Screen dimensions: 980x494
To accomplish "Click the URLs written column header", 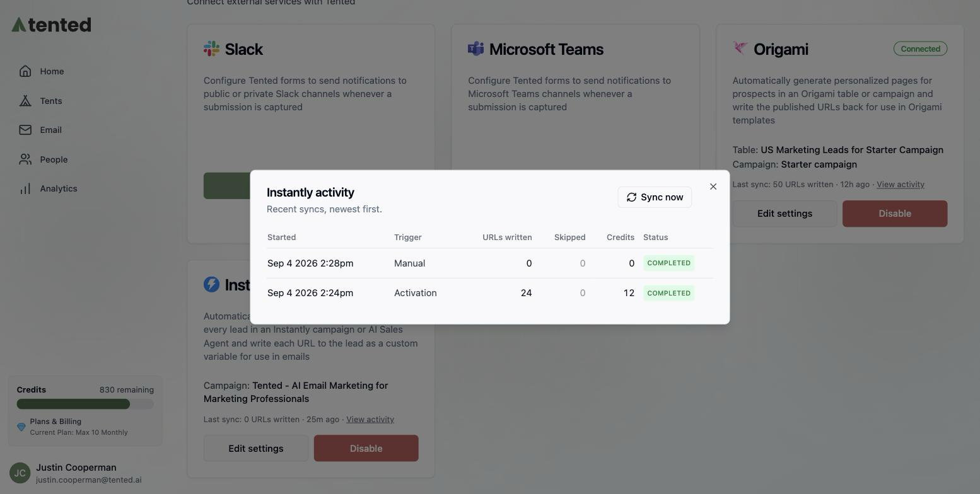I will pos(507,238).
